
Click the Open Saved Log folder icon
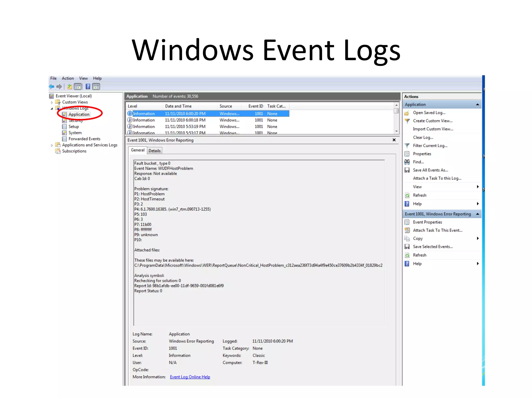coord(407,113)
